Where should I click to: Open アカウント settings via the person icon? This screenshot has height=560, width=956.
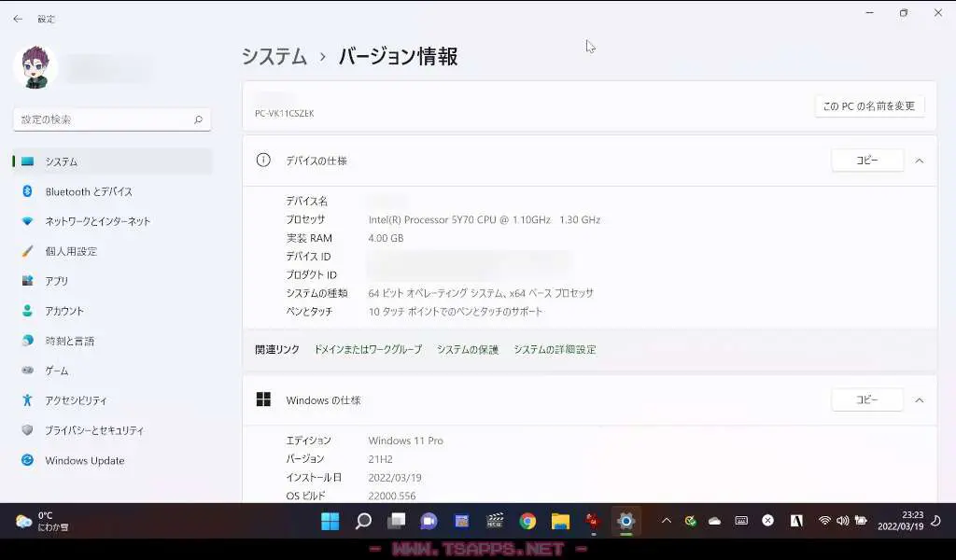click(29, 311)
